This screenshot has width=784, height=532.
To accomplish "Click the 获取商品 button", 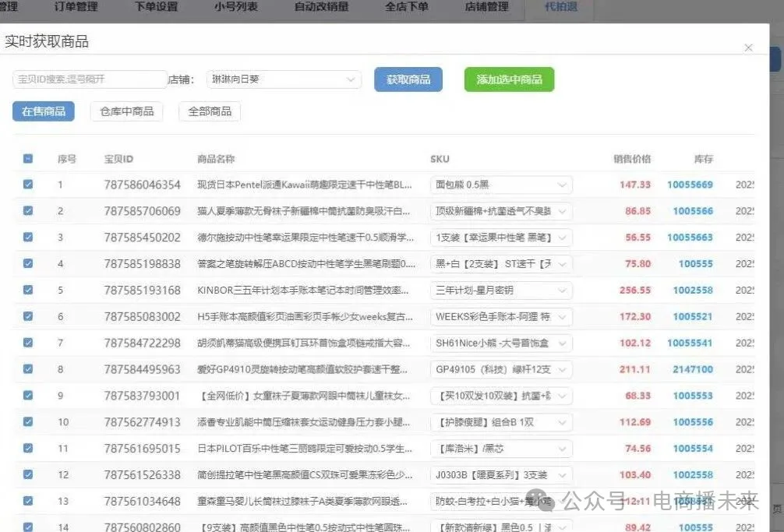I will click(408, 79).
